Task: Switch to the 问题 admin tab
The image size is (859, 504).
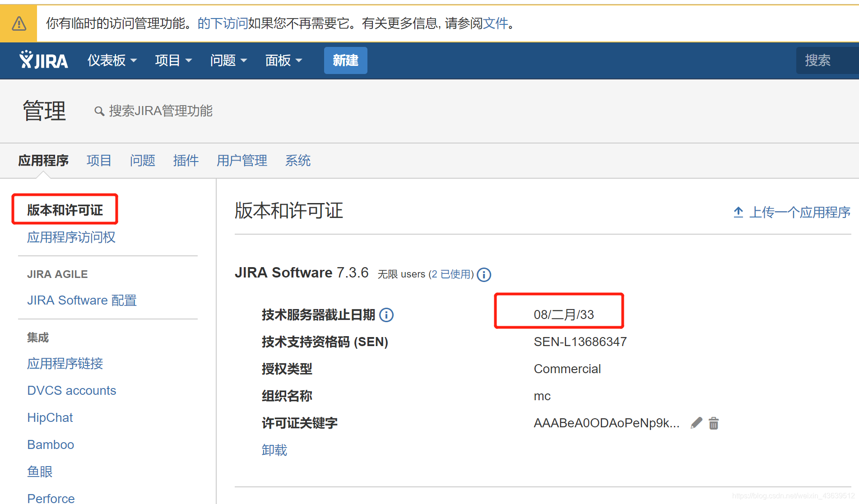Action: point(142,161)
